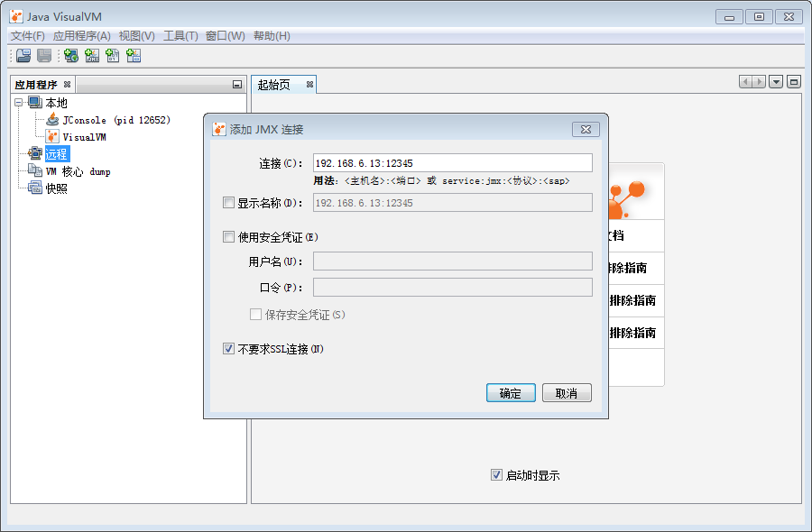The width and height of the screenshot is (812, 532).
Task: Click into the 连接 address field
Action: click(451, 163)
